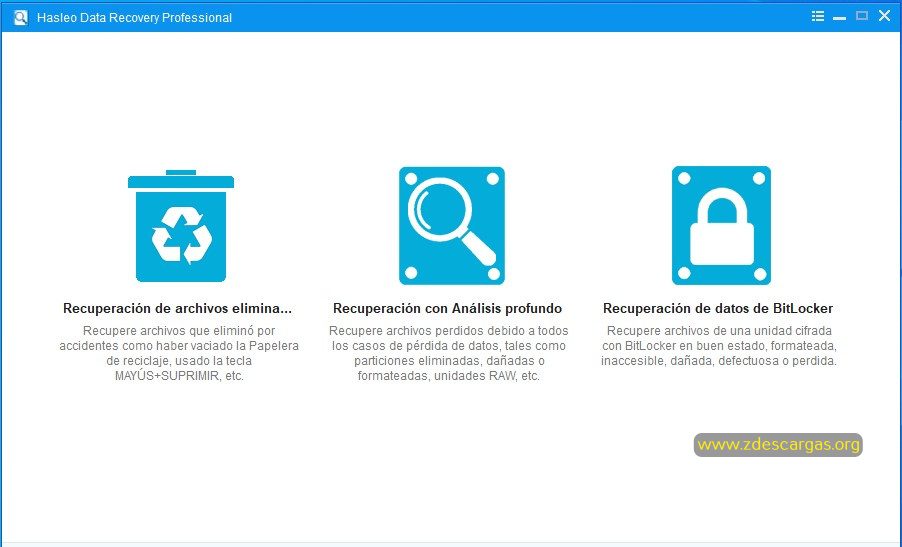Screen dimensions: 902x547
Task: Open the title bar menu list icon
Action: (817, 16)
